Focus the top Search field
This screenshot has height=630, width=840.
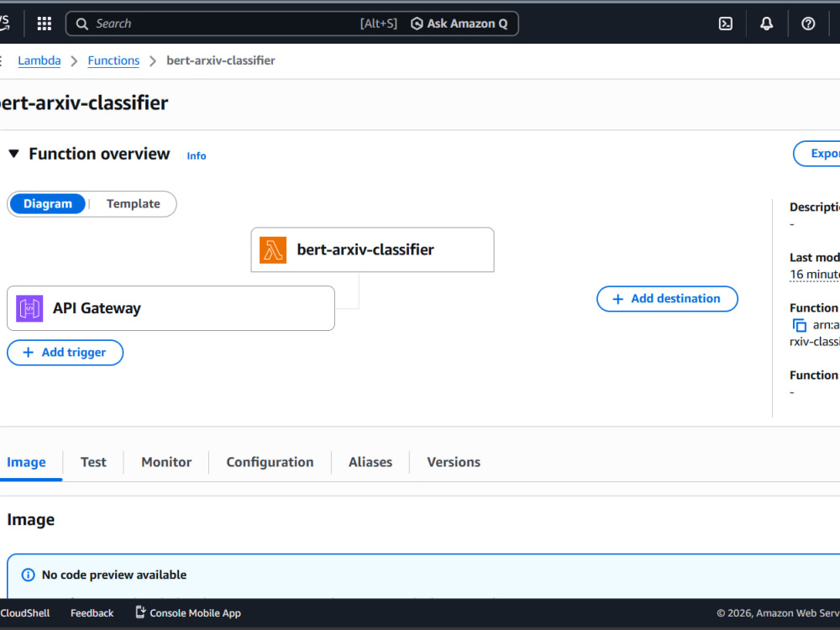[292, 24]
